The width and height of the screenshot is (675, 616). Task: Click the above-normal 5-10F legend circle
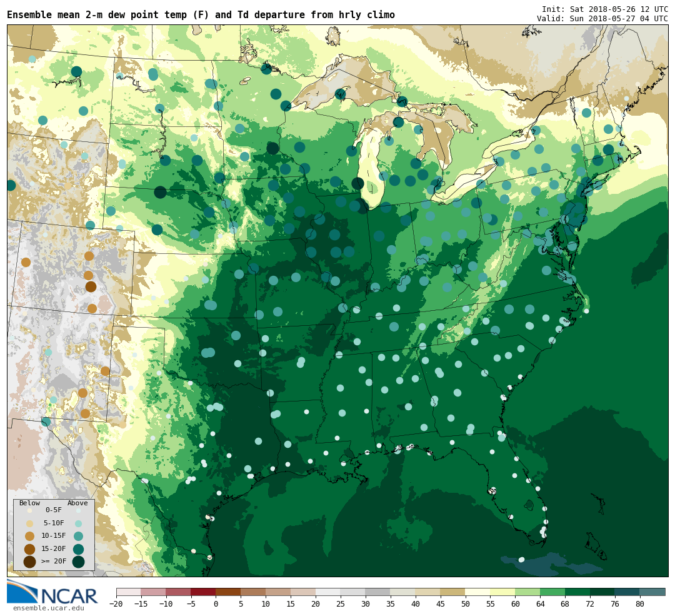click(x=78, y=523)
